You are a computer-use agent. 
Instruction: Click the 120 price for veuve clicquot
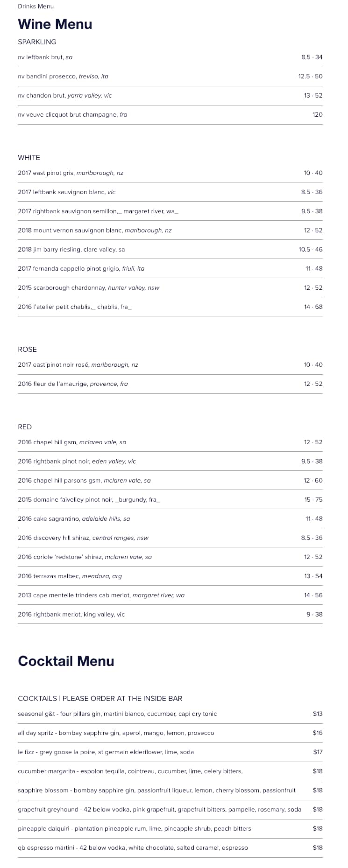click(317, 115)
